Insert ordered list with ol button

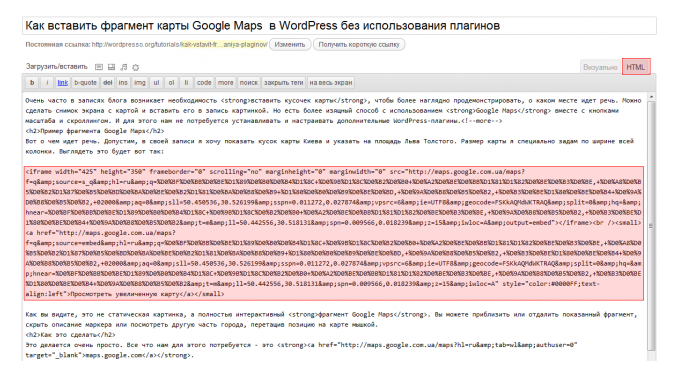tap(172, 82)
